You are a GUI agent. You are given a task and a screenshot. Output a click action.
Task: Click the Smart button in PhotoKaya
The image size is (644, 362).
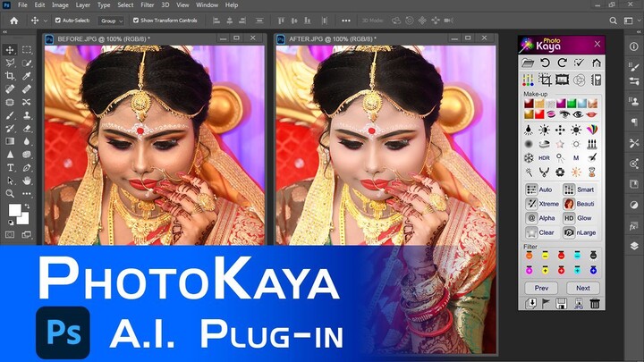580,189
